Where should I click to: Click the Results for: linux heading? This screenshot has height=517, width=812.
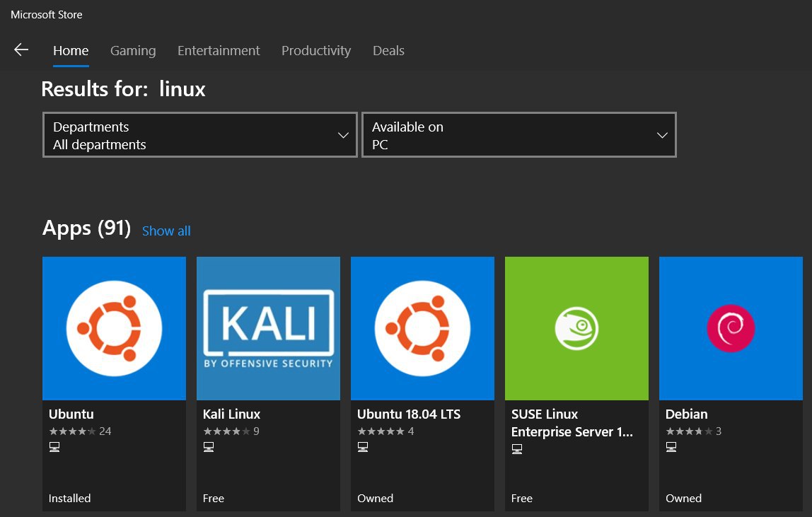pos(123,89)
